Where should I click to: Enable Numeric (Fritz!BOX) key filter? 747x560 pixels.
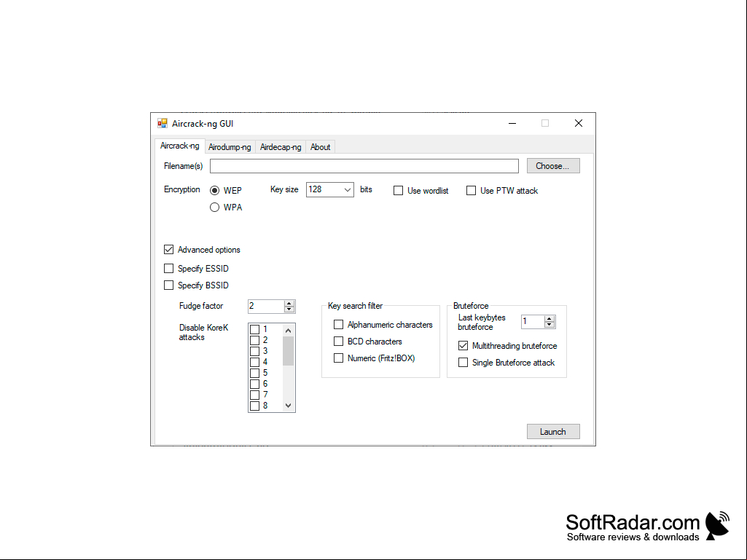click(x=338, y=358)
